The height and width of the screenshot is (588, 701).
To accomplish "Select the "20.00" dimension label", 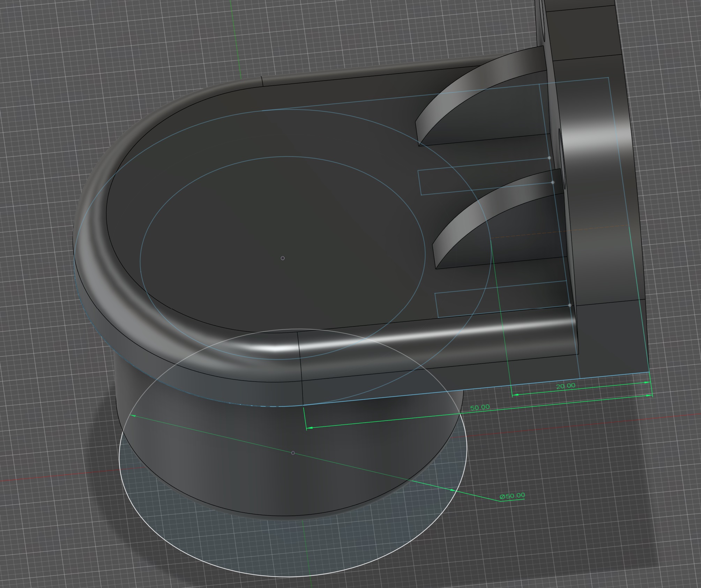I will point(565,386).
